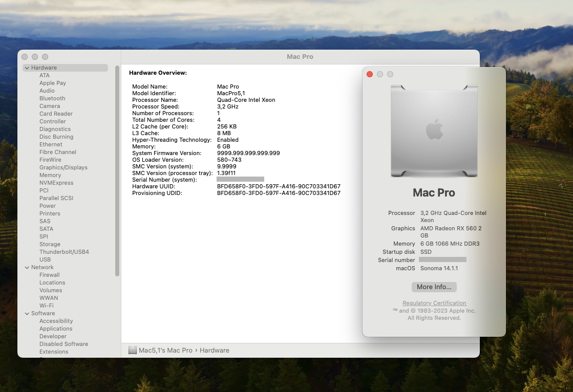
Task: Select Printers in the sidebar
Action: pos(50,213)
